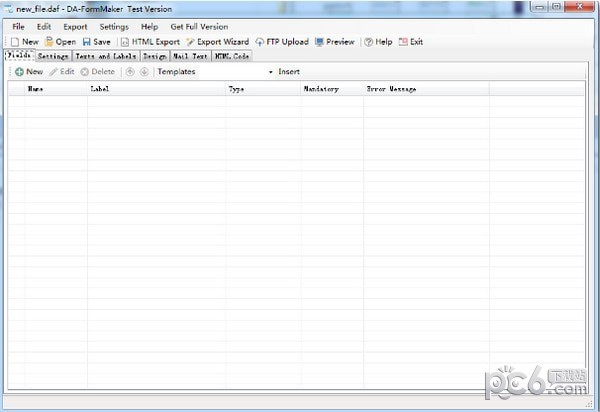
Task: Click the Exit toolbar icon
Action: click(403, 42)
